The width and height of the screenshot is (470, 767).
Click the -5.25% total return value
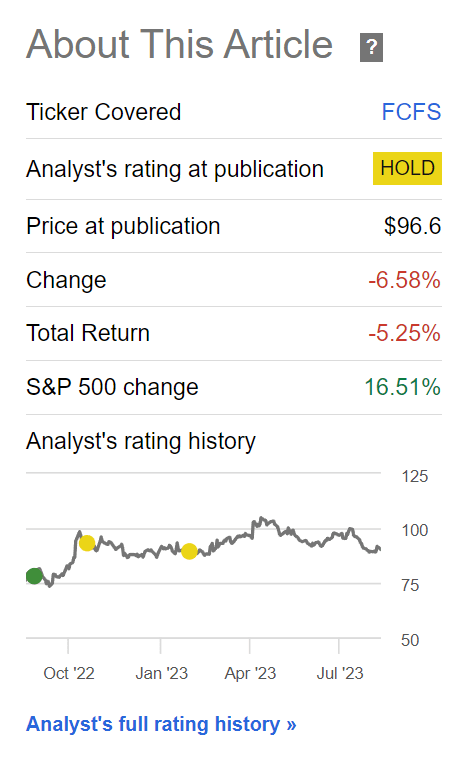[x=404, y=333]
